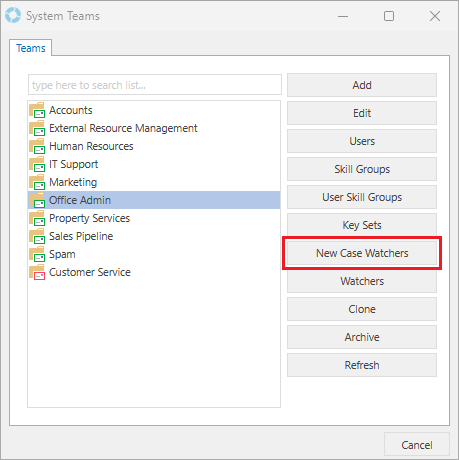Focus the team list search field
This screenshot has width=459, height=460.
[155, 85]
